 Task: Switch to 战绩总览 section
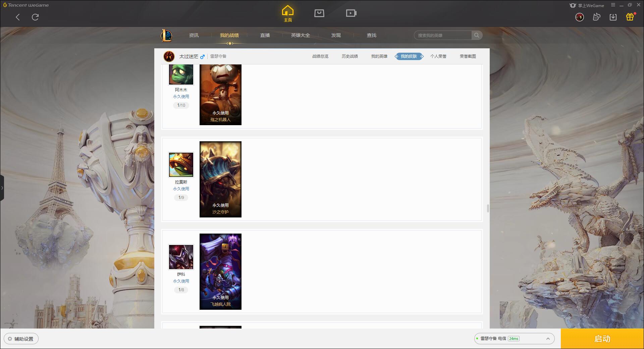point(320,56)
